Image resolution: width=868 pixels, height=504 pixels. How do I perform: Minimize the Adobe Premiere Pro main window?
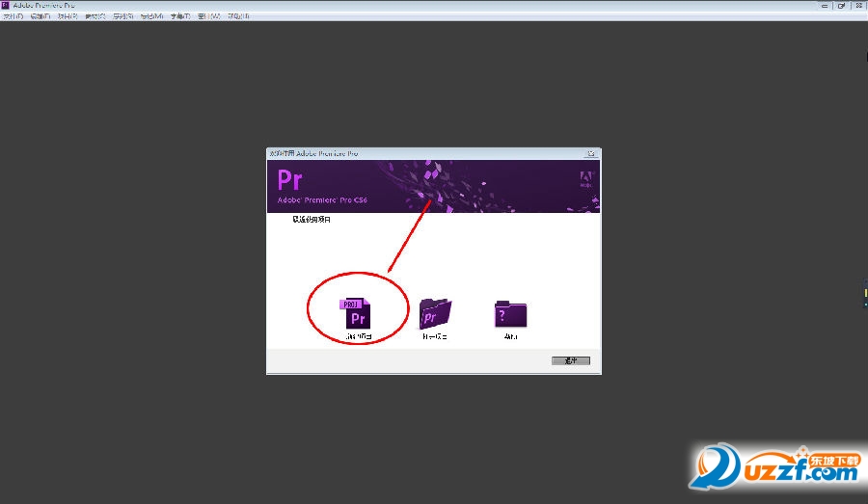click(x=825, y=6)
